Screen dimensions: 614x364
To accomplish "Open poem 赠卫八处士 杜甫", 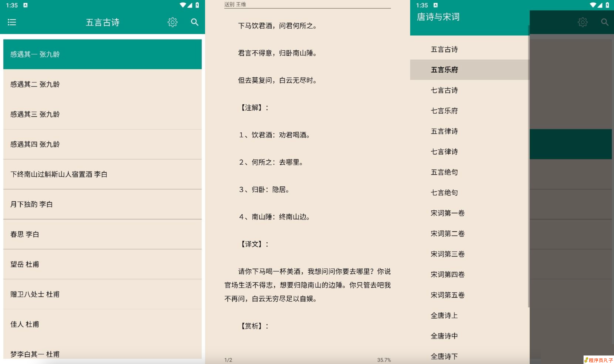I will (x=102, y=294).
